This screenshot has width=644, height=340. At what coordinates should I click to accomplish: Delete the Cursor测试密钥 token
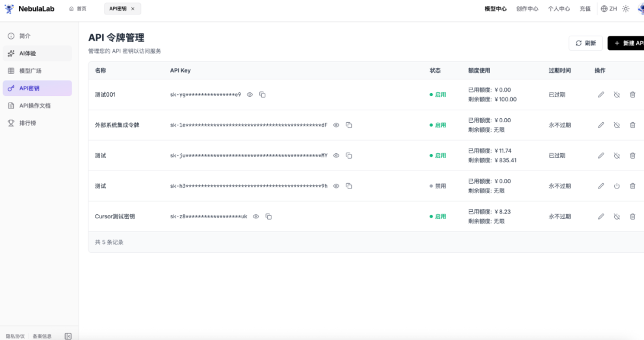coord(633,217)
